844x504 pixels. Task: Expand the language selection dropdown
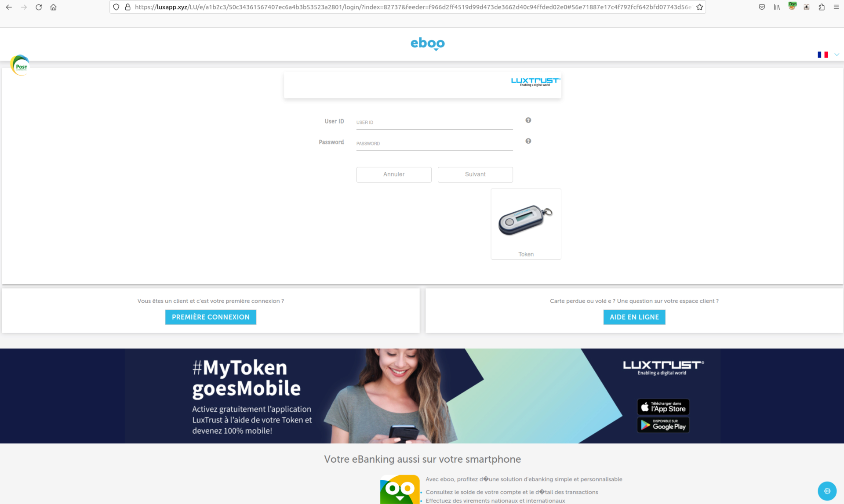tap(836, 54)
